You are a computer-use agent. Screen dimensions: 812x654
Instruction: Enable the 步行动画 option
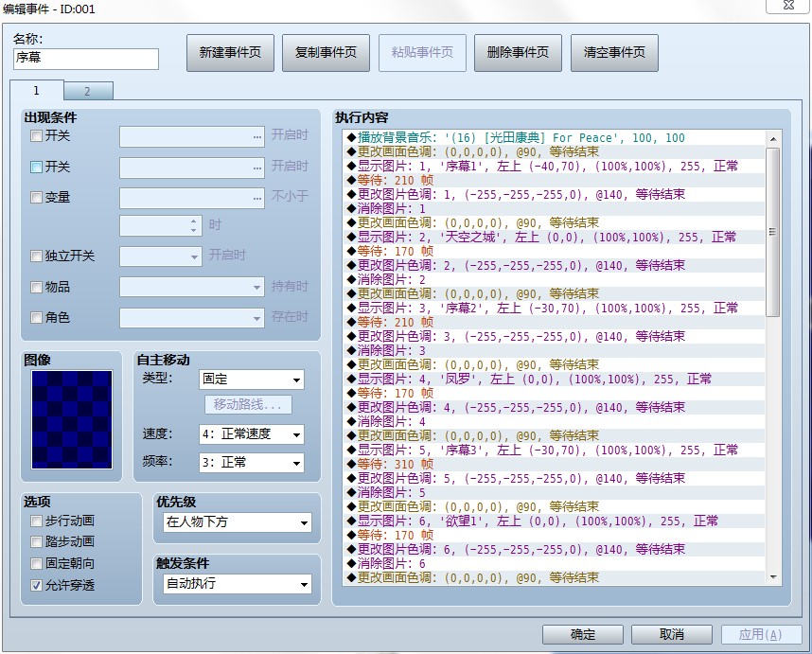tap(36, 521)
